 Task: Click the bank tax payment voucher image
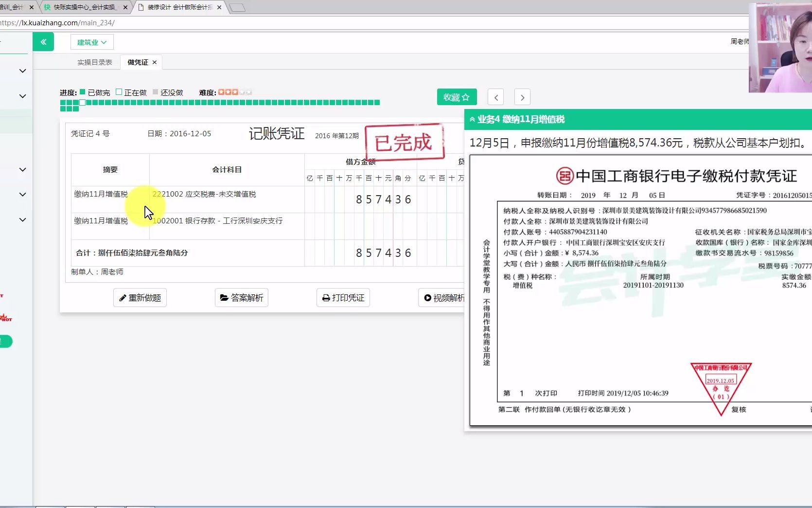[x=641, y=290]
